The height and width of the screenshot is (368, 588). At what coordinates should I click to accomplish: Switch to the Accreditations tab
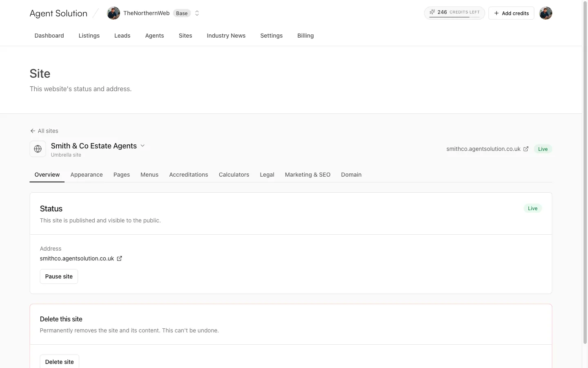189,175
